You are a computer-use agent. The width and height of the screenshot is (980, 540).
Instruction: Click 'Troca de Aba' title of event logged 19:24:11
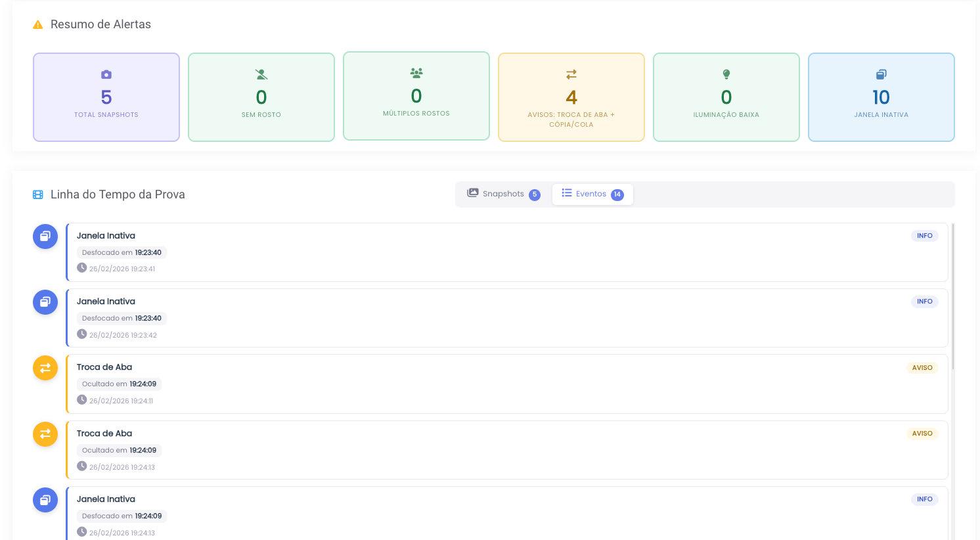click(x=104, y=367)
